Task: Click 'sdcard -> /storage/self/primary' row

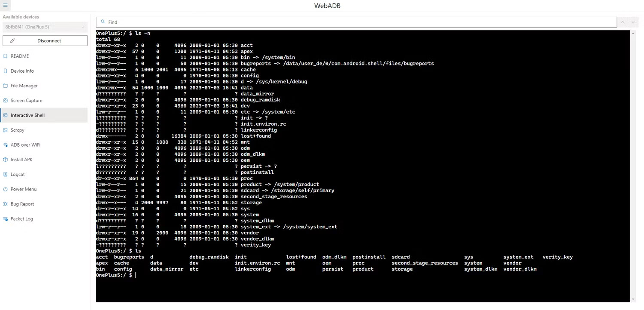Action: [x=215, y=190]
